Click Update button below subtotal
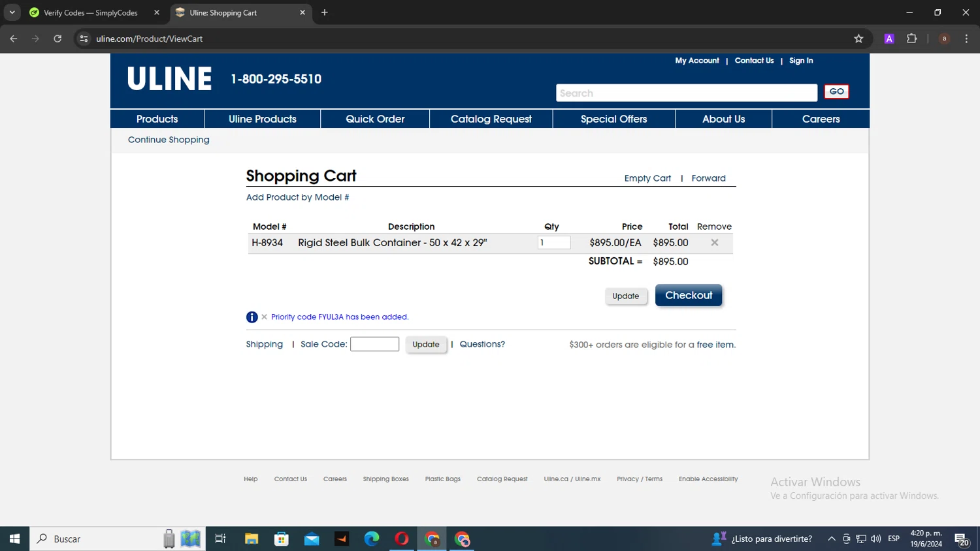Viewport: 980px width, 551px height. [626, 296]
